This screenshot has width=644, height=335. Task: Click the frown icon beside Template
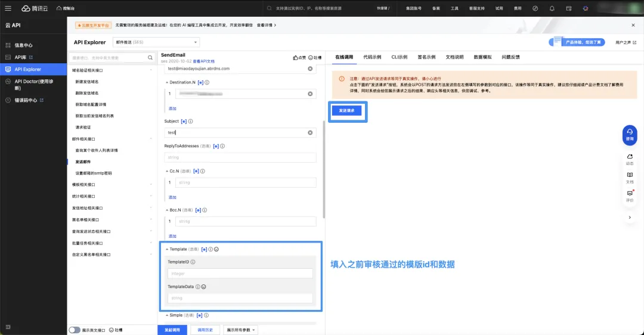[x=216, y=249]
